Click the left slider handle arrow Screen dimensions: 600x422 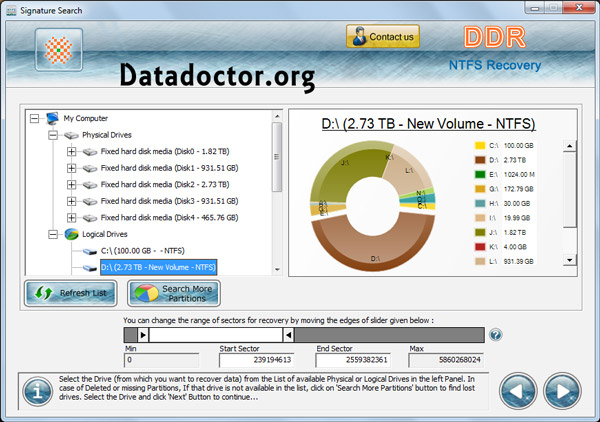[143, 335]
